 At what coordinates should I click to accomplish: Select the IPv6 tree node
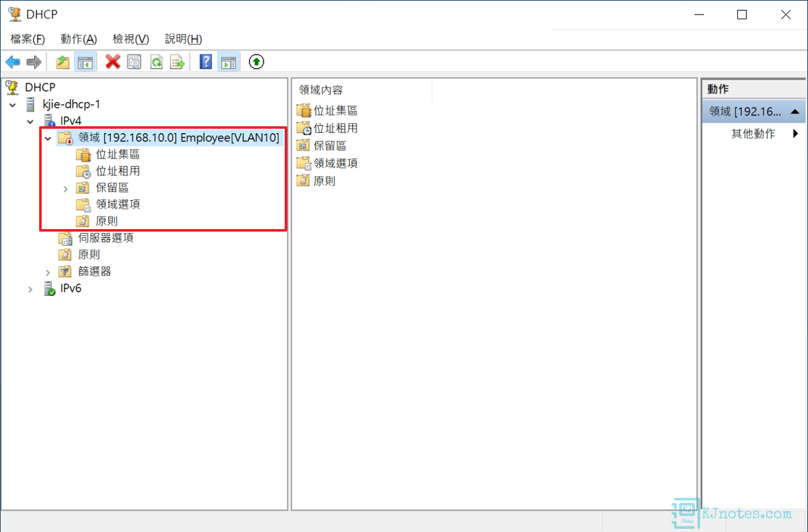pyautogui.click(x=71, y=288)
